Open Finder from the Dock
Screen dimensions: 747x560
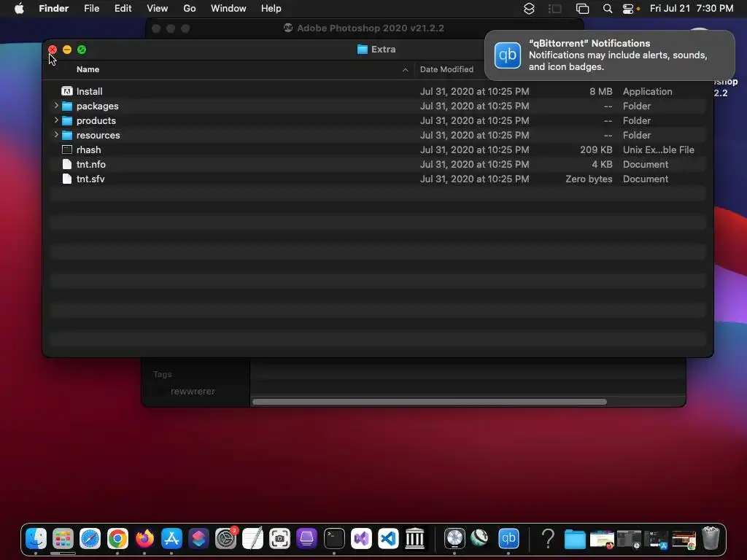click(36, 539)
